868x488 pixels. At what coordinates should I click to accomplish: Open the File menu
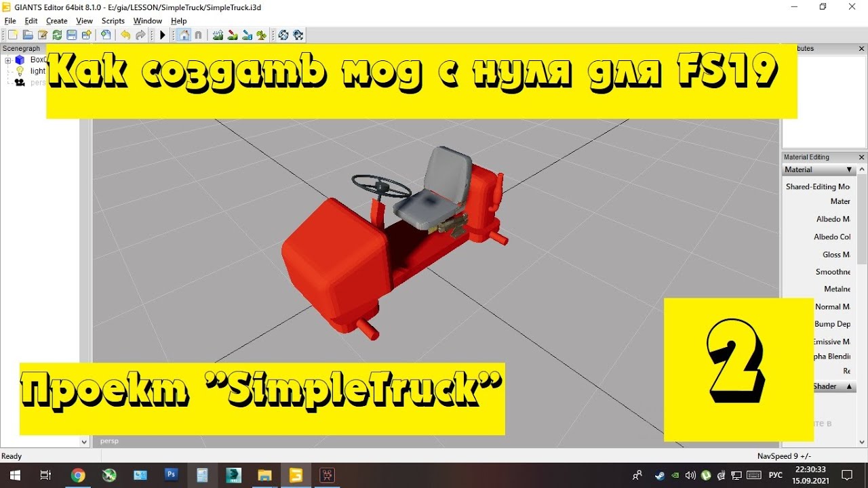(10, 21)
